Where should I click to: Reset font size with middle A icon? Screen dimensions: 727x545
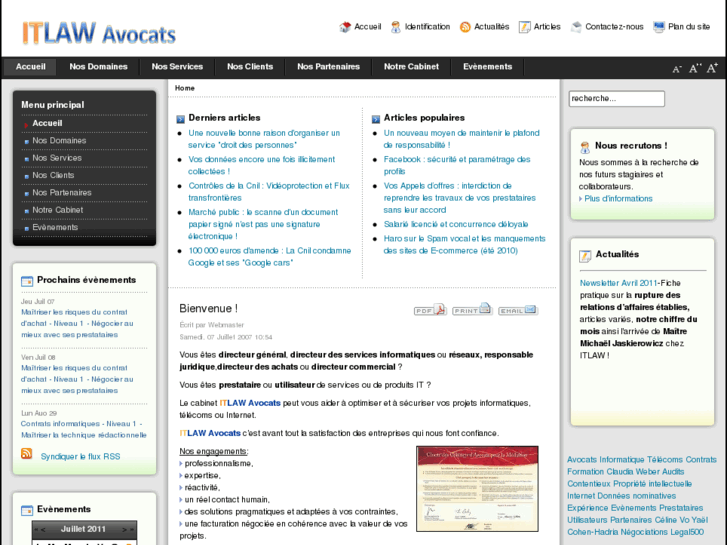[x=694, y=69]
